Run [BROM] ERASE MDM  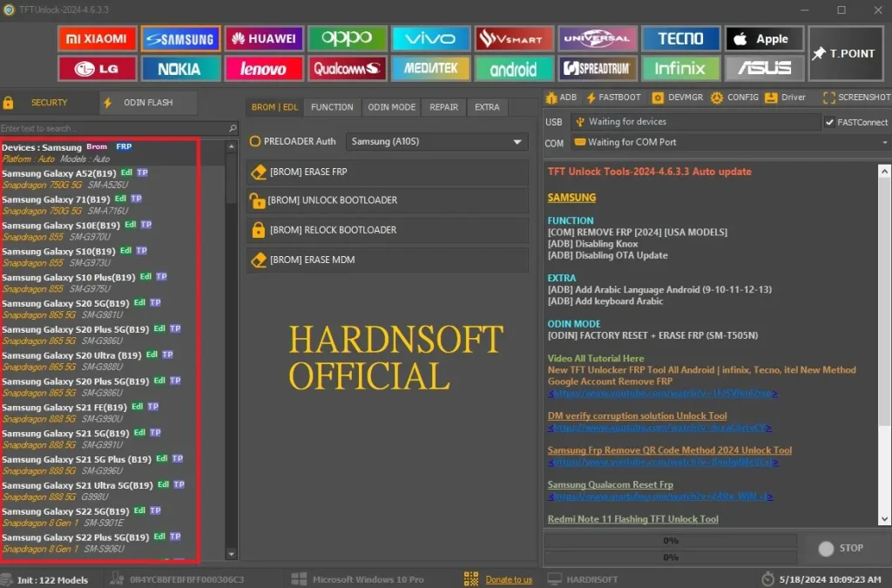[x=388, y=260]
